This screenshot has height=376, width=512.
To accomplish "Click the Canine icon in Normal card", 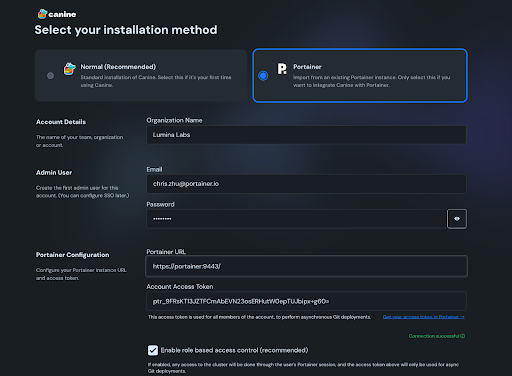I will coord(69,69).
